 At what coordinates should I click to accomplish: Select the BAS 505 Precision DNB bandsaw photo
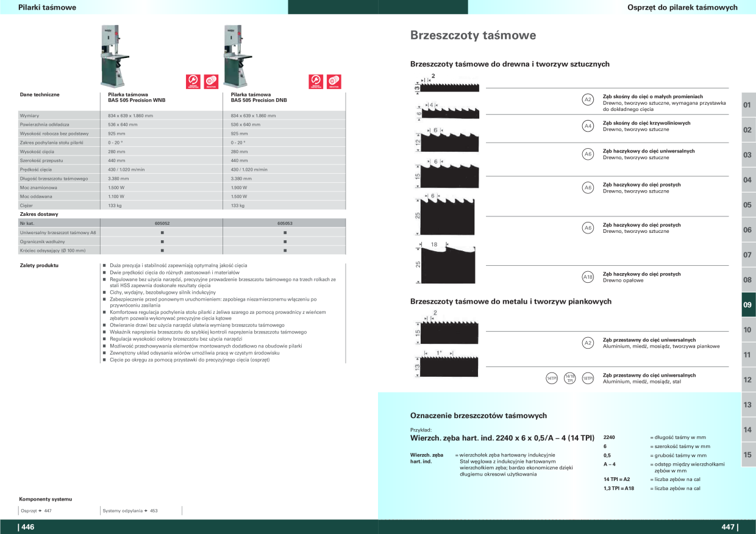click(x=238, y=56)
